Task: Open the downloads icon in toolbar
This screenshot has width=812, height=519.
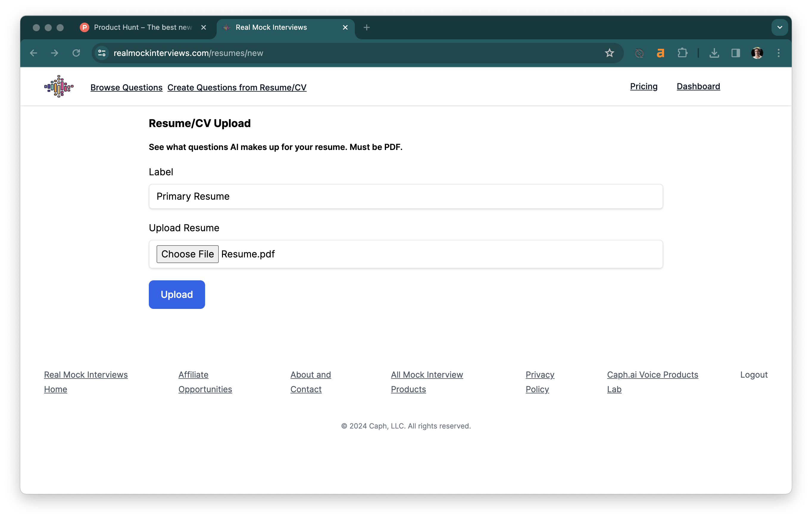Action: [x=714, y=53]
